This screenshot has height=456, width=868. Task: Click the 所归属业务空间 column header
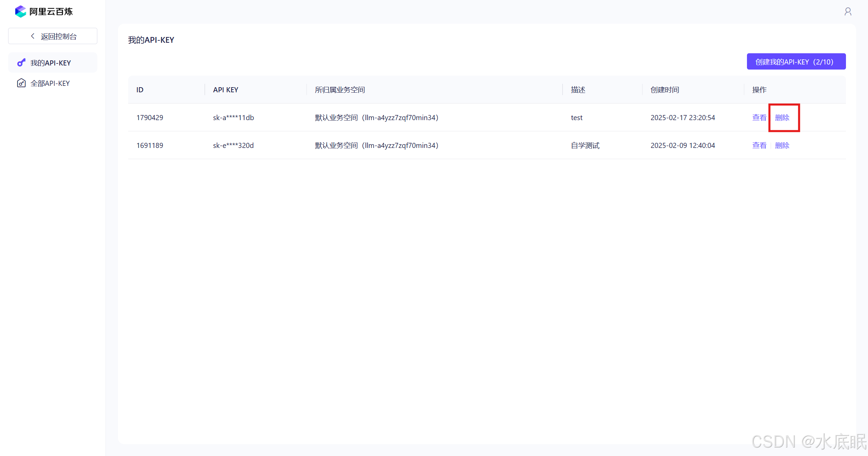coord(340,90)
